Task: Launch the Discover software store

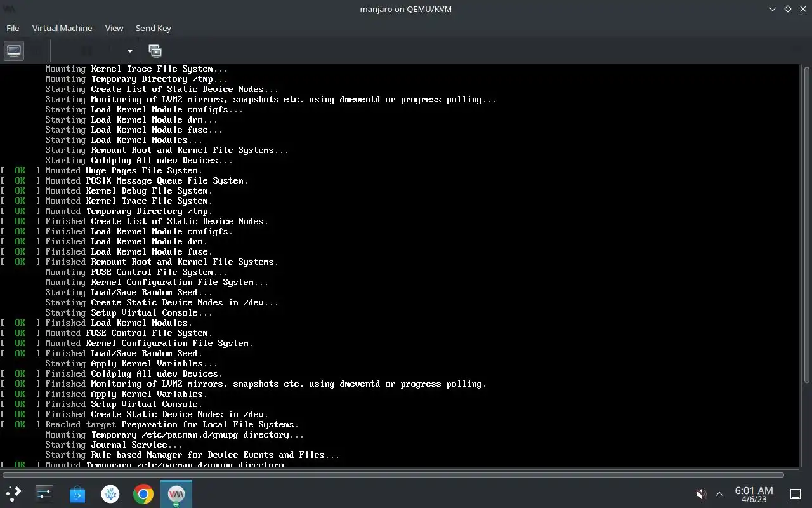Action: click(77, 493)
